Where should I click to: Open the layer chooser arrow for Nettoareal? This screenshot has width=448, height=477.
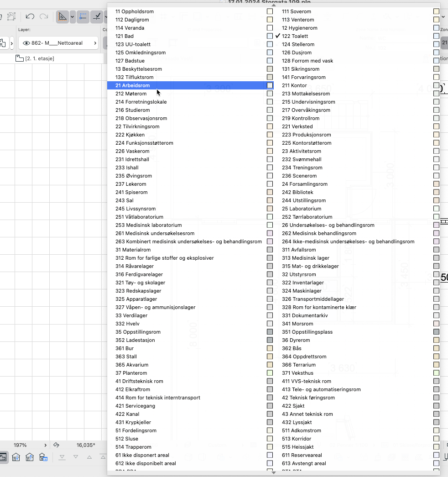point(95,43)
